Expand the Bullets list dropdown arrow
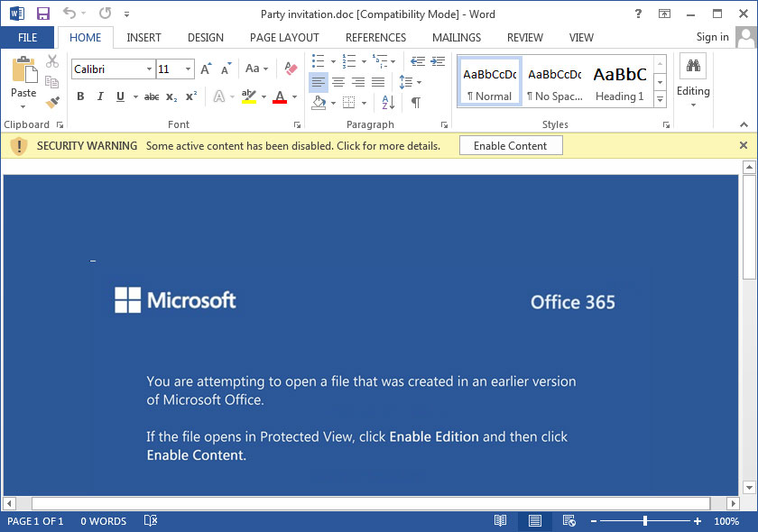The image size is (758, 532). point(333,62)
